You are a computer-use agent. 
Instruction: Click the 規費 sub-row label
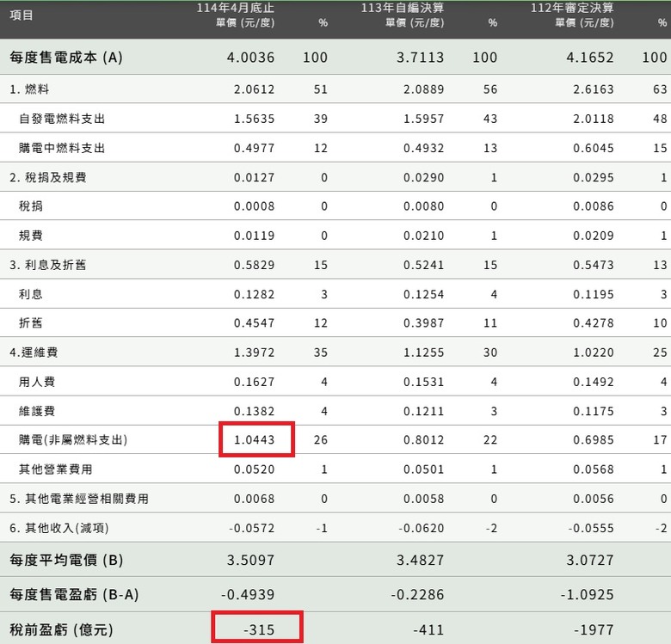click(31, 236)
